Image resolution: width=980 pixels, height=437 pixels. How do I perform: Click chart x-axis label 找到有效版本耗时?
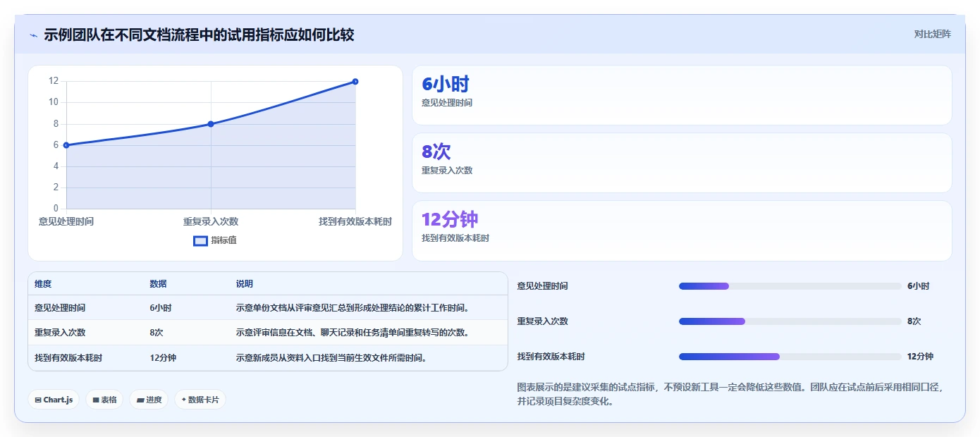(x=355, y=221)
